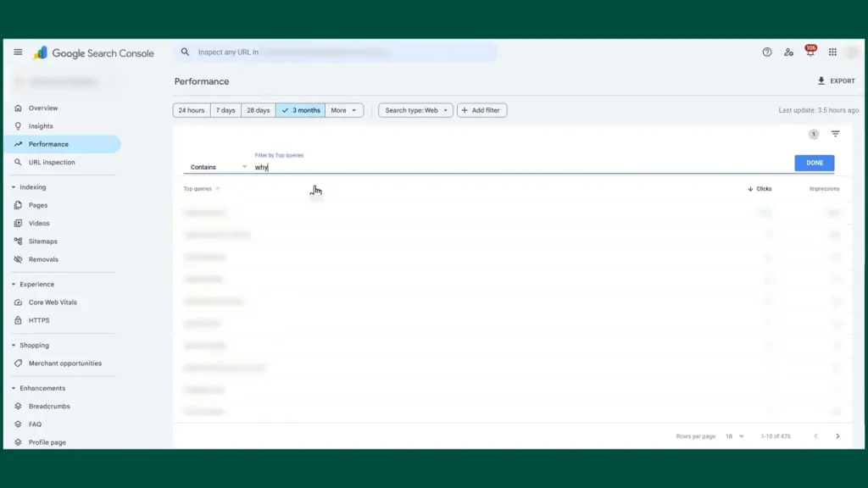The width and height of the screenshot is (868, 488).
Task: Go to Core Web Vitals report
Action: [x=53, y=302]
